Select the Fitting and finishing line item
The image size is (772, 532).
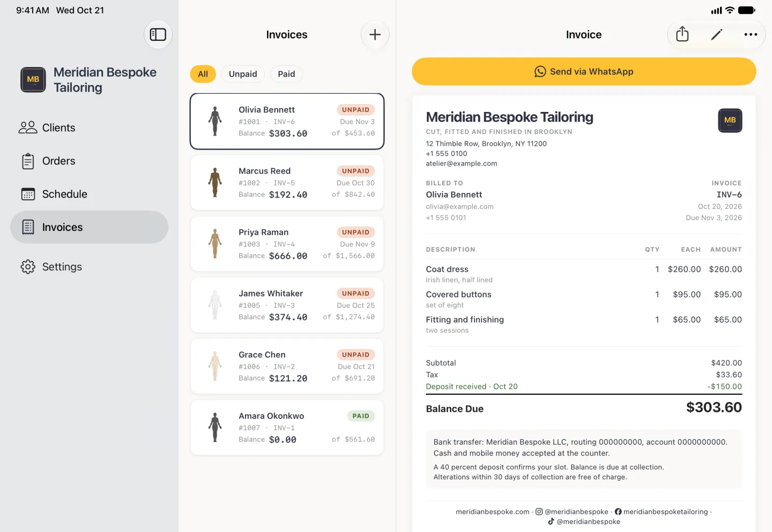[x=584, y=324]
